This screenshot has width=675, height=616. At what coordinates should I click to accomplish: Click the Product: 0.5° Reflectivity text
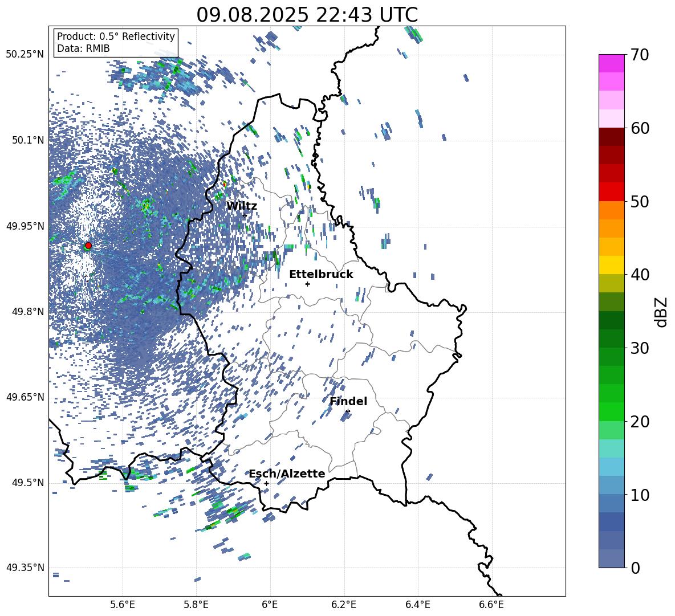pyautogui.click(x=116, y=36)
